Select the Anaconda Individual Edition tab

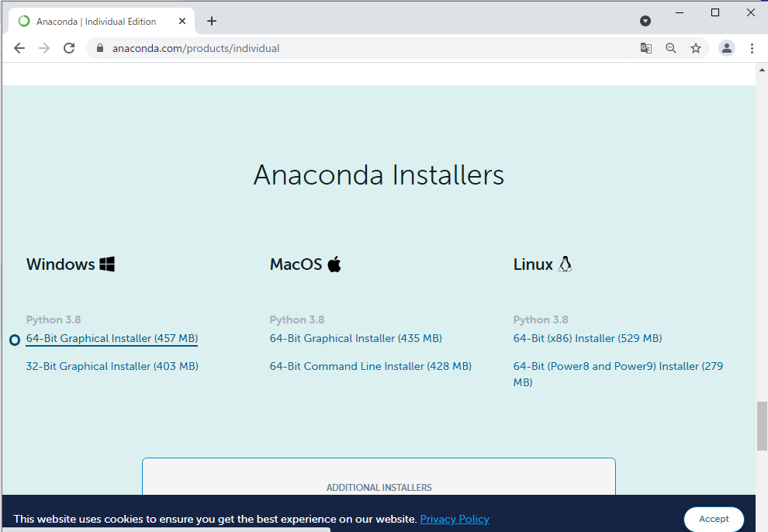95,21
